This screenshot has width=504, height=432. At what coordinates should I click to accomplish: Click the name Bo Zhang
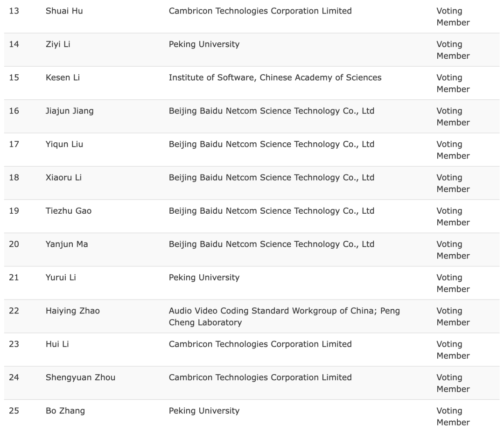[65, 411]
